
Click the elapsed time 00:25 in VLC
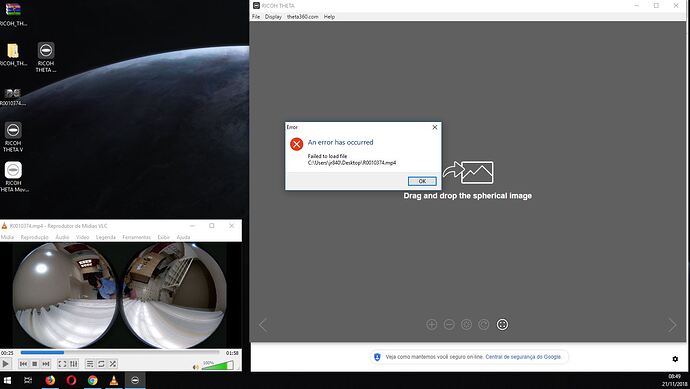[x=7, y=353]
